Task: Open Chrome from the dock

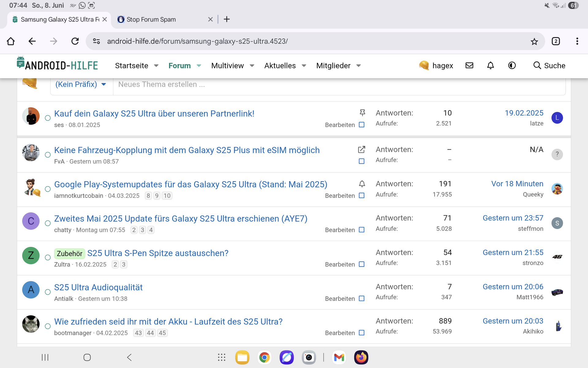Action: click(264, 357)
